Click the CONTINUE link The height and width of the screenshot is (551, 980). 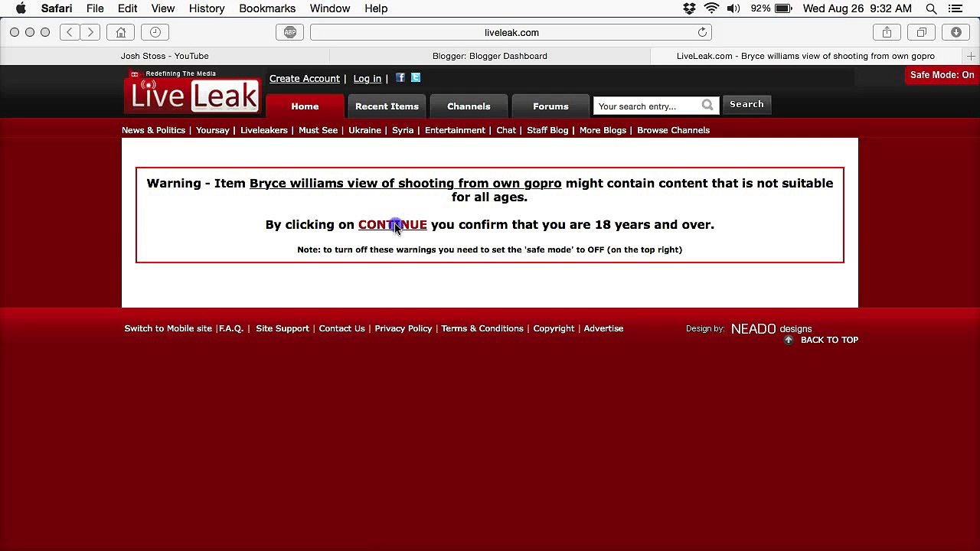point(393,225)
